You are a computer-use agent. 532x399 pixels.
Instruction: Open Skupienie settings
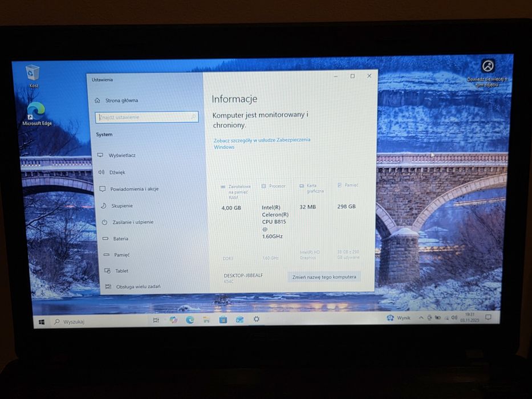(117, 206)
